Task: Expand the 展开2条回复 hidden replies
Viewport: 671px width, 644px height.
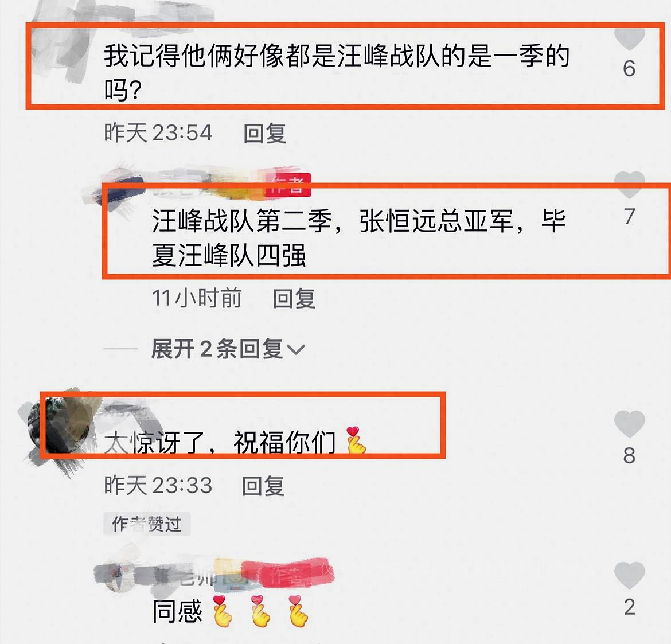Action: (x=228, y=349)
